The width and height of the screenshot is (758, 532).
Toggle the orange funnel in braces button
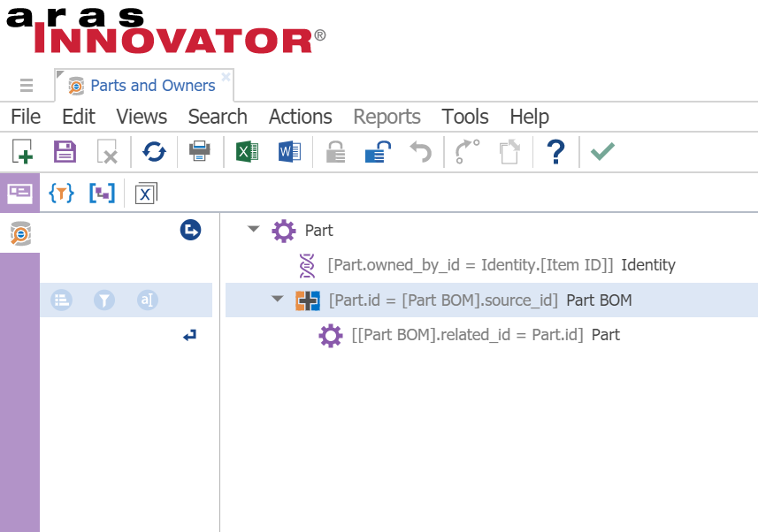tap(61, 193)
